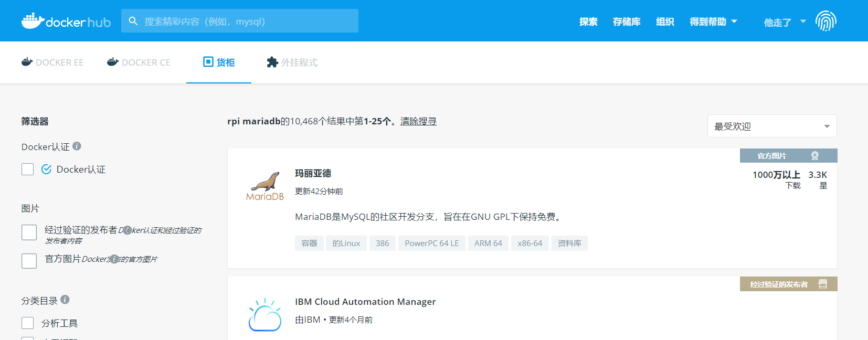Go to 探索 in top navigation

[x=588, y=22]
